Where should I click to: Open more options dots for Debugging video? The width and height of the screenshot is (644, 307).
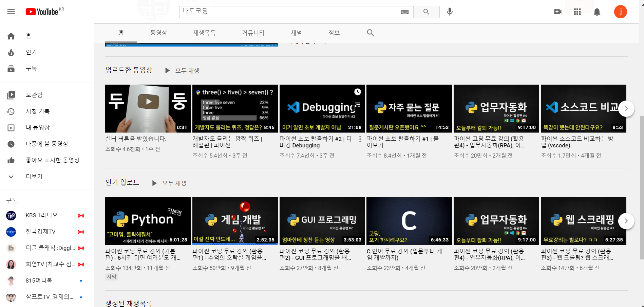(x=360, y=139)
